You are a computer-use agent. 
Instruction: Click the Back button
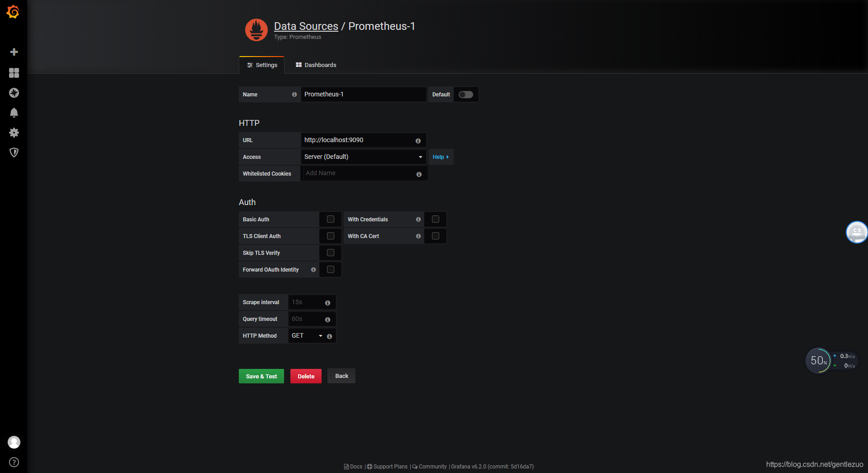342,376
